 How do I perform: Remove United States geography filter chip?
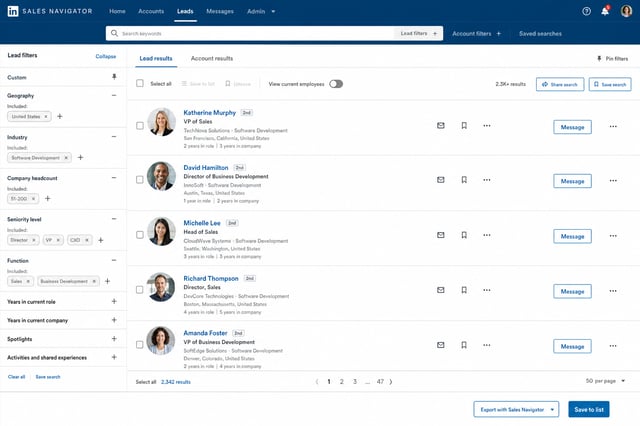46,117
